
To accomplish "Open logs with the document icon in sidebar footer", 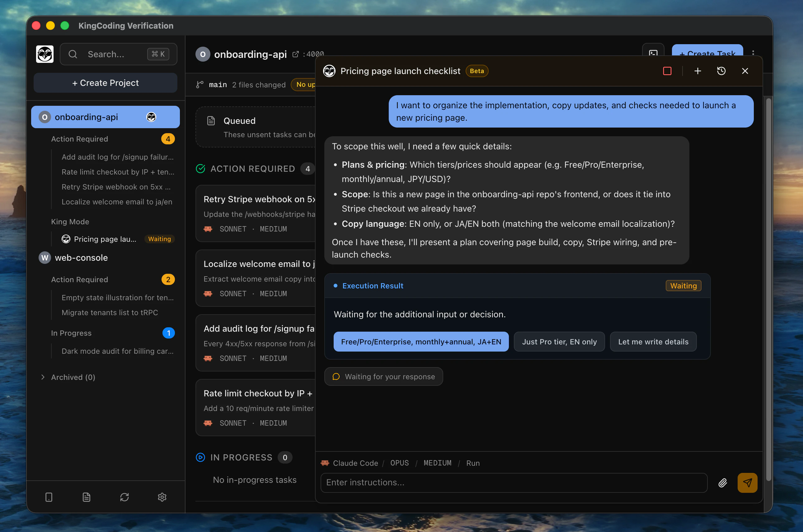I will point(87,497).
